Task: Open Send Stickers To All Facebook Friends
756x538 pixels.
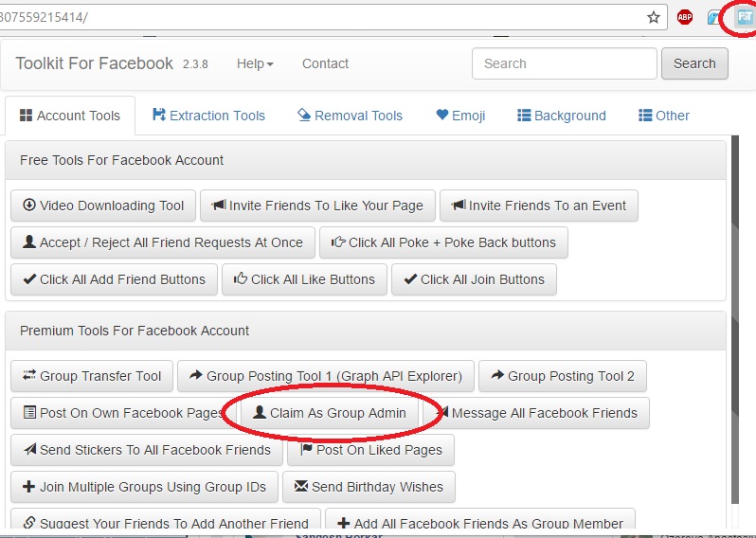Action: pyautogui.click(x=147, y=450)
